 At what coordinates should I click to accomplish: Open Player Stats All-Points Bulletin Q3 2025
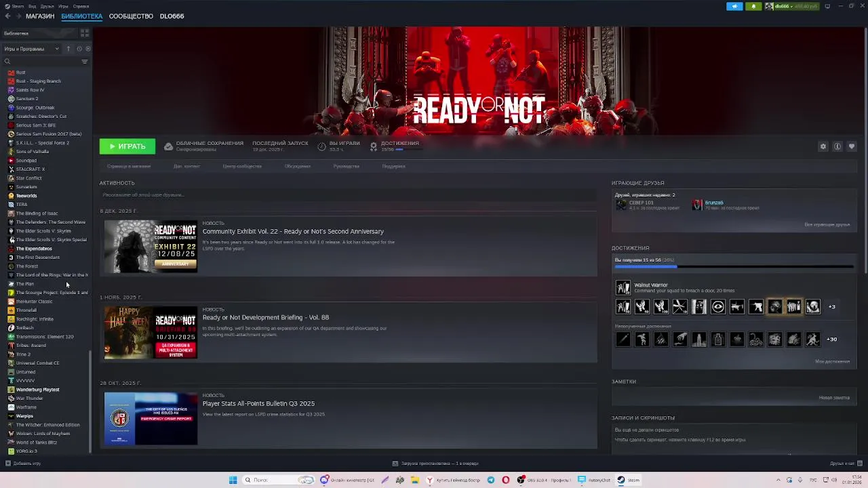pos(258,403)
